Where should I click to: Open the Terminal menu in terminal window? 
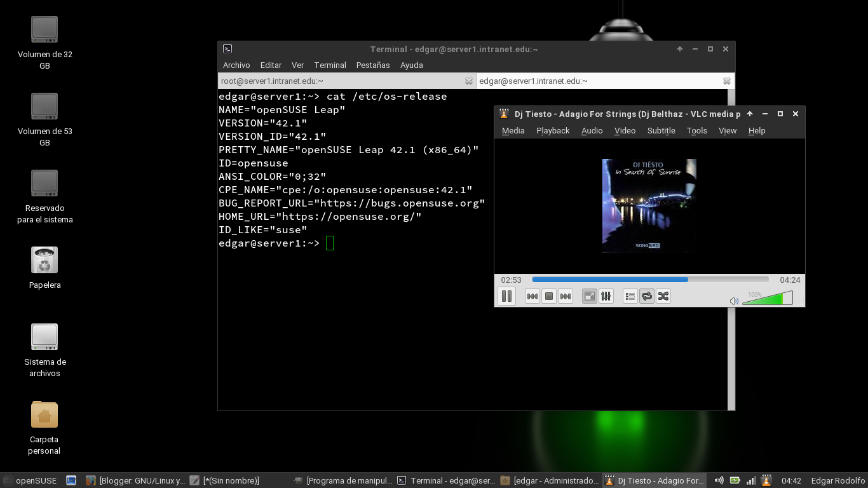330,65
